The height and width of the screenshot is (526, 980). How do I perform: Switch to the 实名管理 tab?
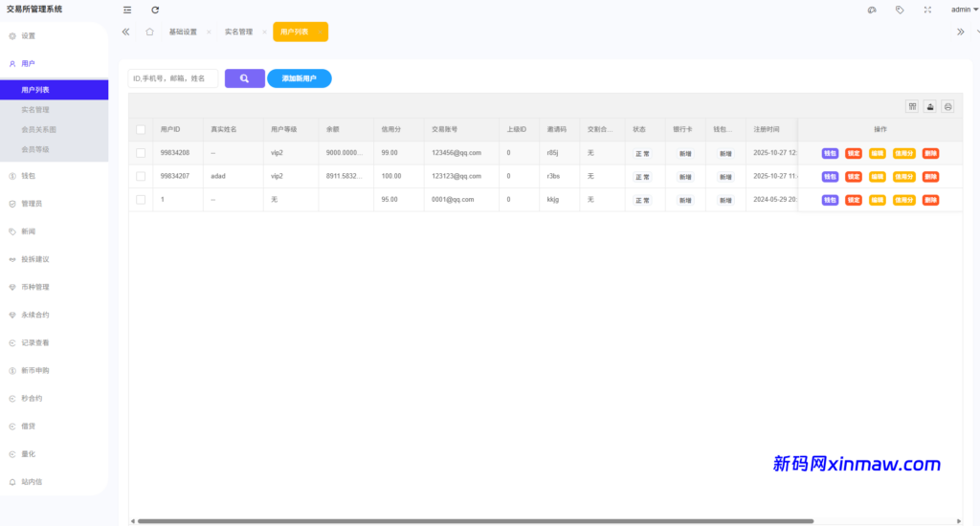238,32
